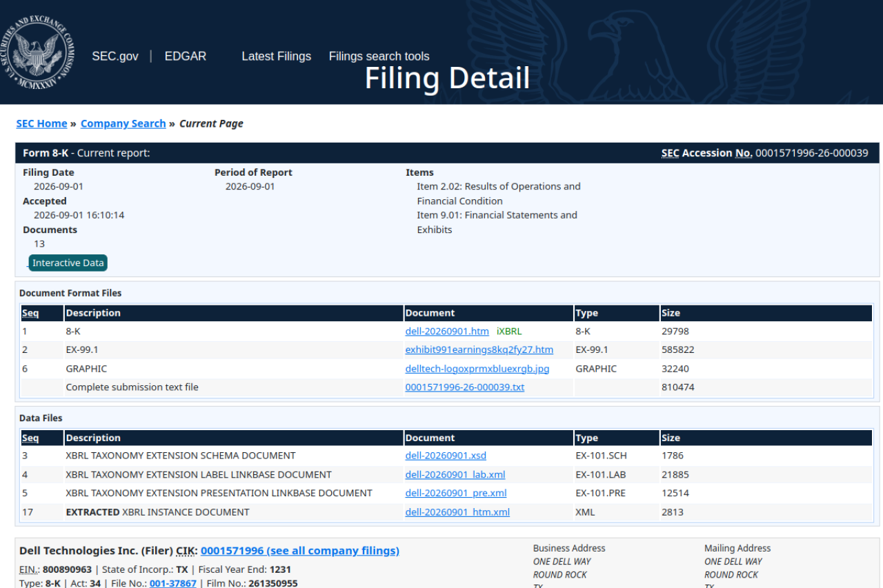The width and height of the screenshot is (883, 588).
Task: Select size value 2813
Action: [673, 512]
